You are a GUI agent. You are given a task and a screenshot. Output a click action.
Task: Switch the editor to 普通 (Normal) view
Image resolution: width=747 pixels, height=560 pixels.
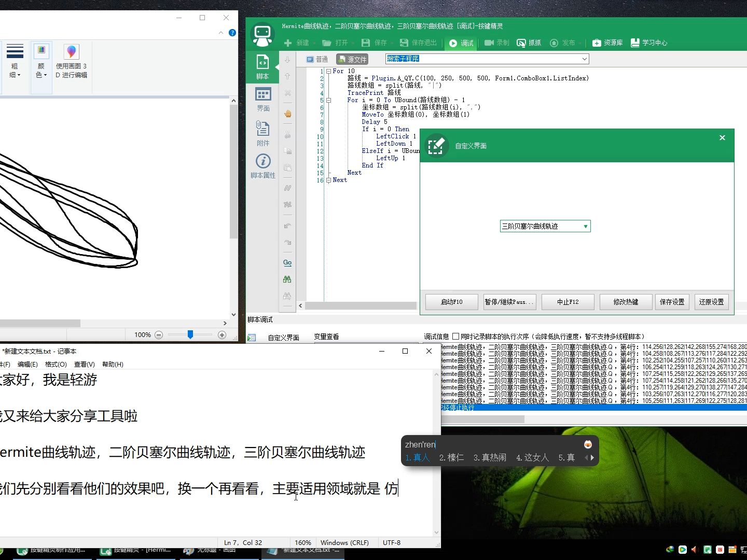click(x=317, y=59)
